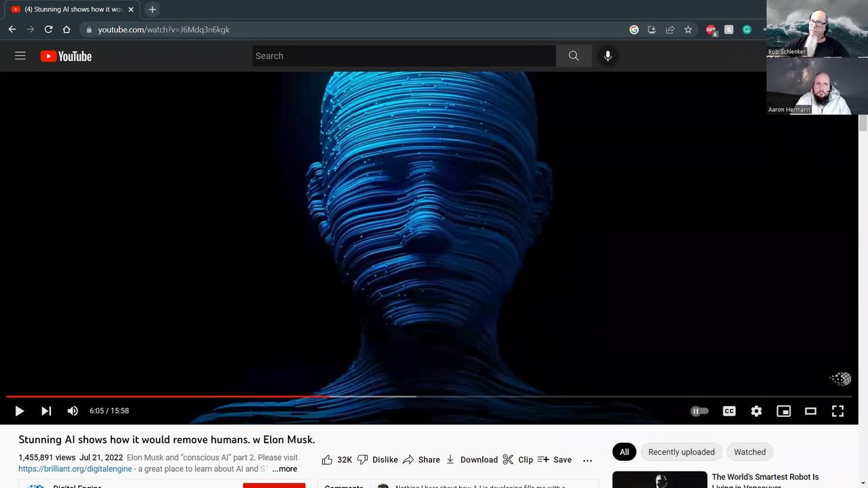Skip to the next video
The width and height of the screenshot is (868, 488).
[46, 411]
